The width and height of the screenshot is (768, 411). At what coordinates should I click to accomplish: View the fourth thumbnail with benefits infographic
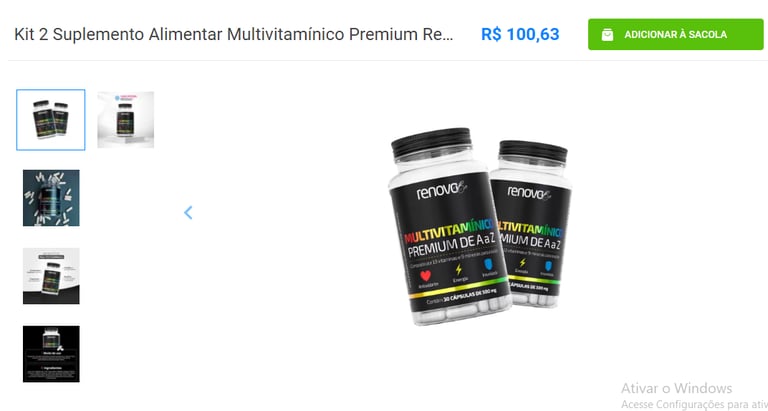pos(51,276)
